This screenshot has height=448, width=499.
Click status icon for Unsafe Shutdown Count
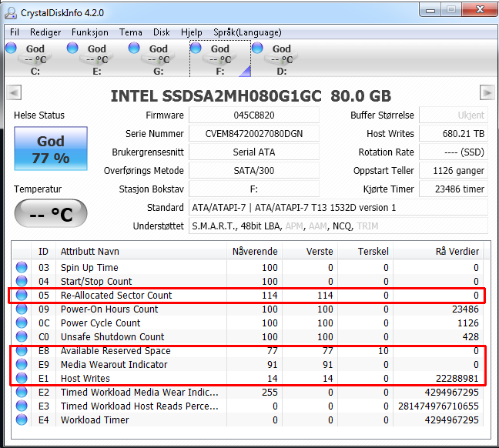click(22, 336)
